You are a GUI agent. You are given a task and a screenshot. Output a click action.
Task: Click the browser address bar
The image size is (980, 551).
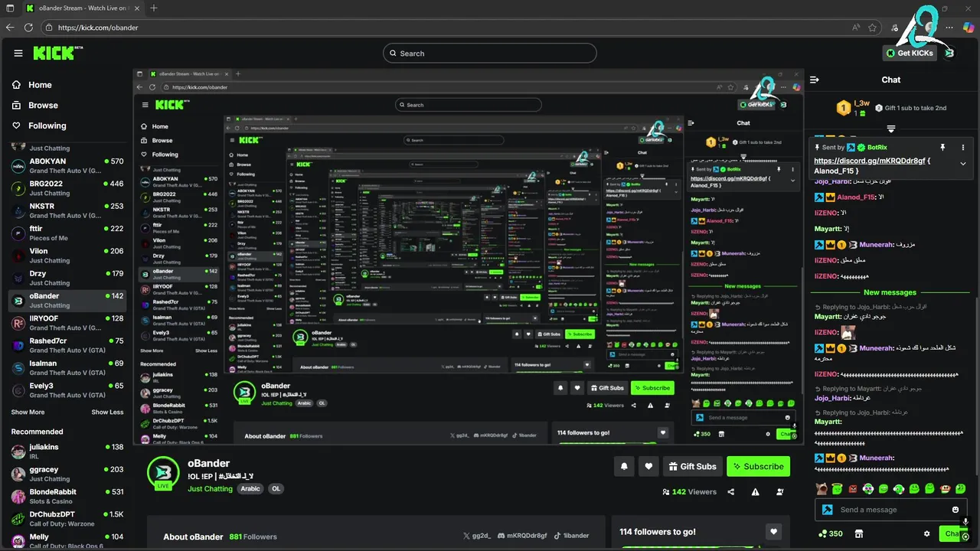(459, 28)
